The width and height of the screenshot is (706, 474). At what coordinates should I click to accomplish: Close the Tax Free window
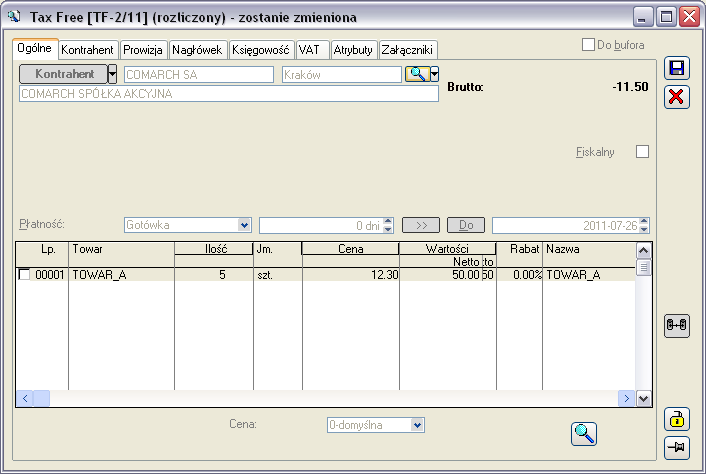tap(689, 17)
